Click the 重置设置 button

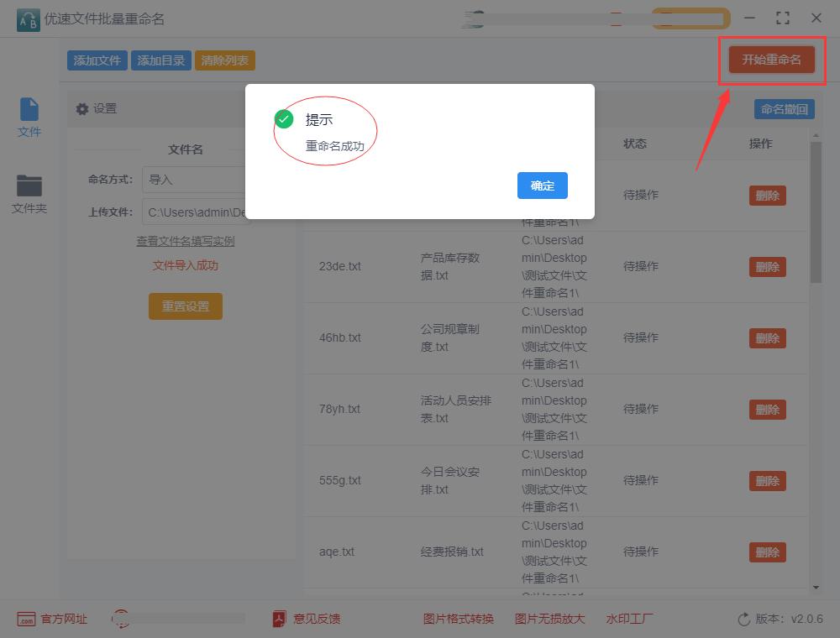point(185,306)
